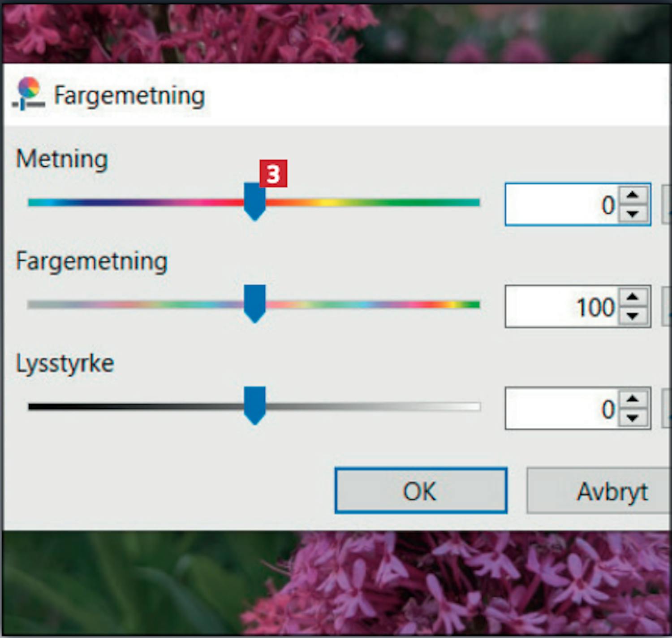Click the Fargemetning saturation slider handle

pyautogui.click(x=254, y=304)
